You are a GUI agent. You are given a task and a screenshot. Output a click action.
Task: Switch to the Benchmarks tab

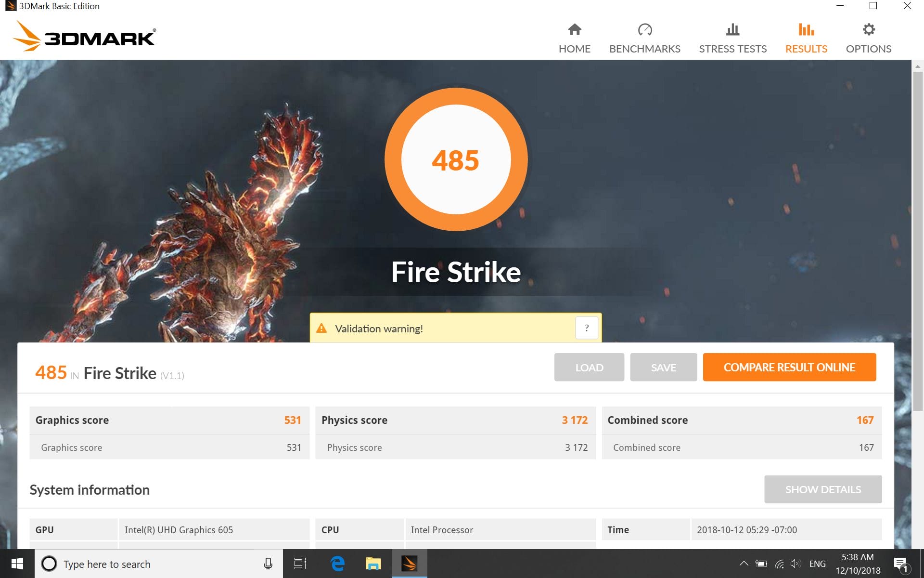pos(644,39)
